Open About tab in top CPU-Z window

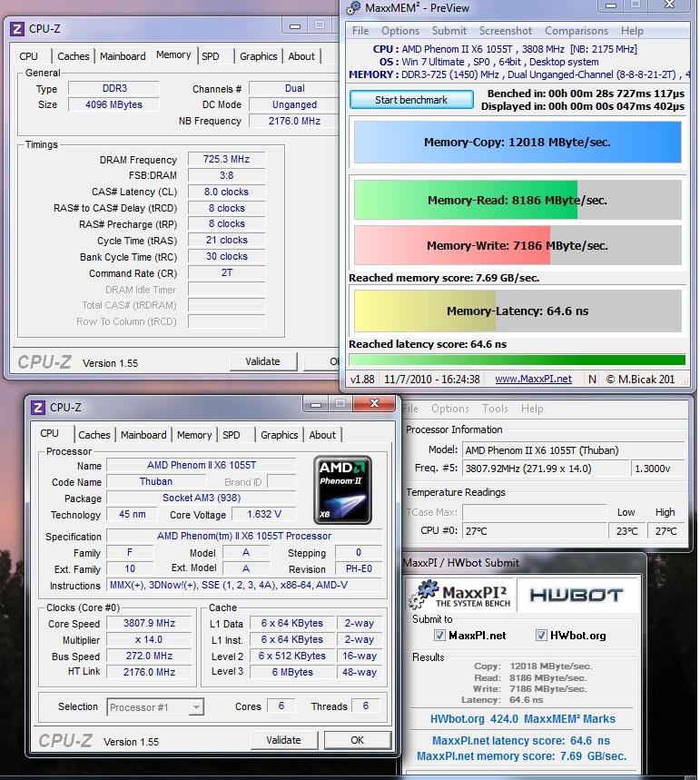point(301,56)
